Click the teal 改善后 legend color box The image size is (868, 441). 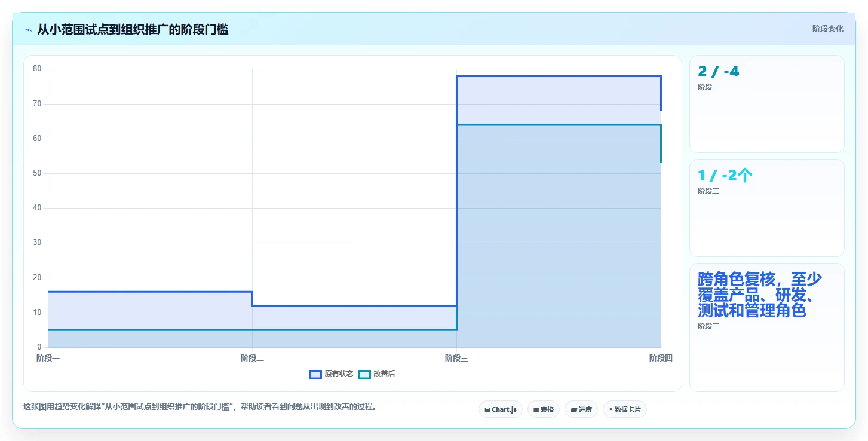point(364,374)
